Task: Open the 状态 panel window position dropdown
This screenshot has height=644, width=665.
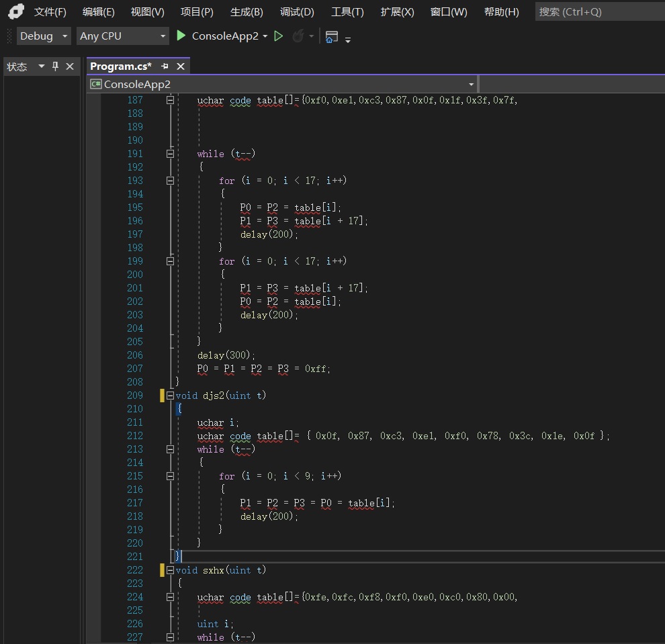Action: (42, 66)
